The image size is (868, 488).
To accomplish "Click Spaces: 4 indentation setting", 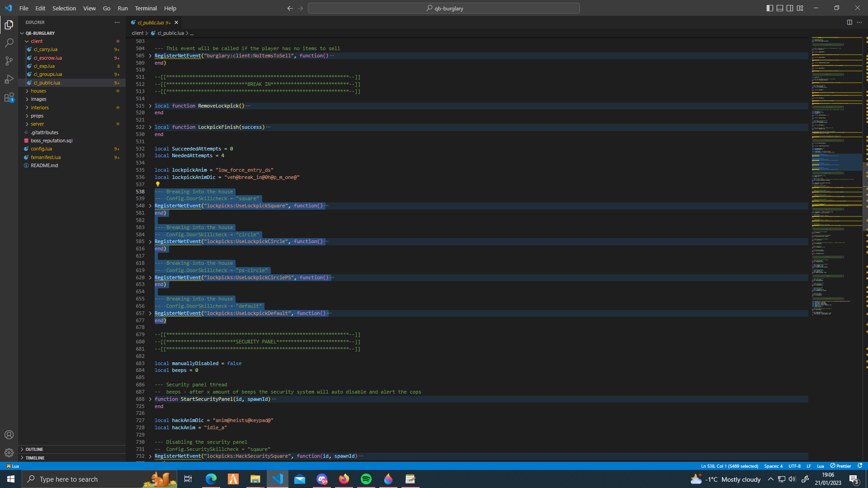I will pos(773,466).
